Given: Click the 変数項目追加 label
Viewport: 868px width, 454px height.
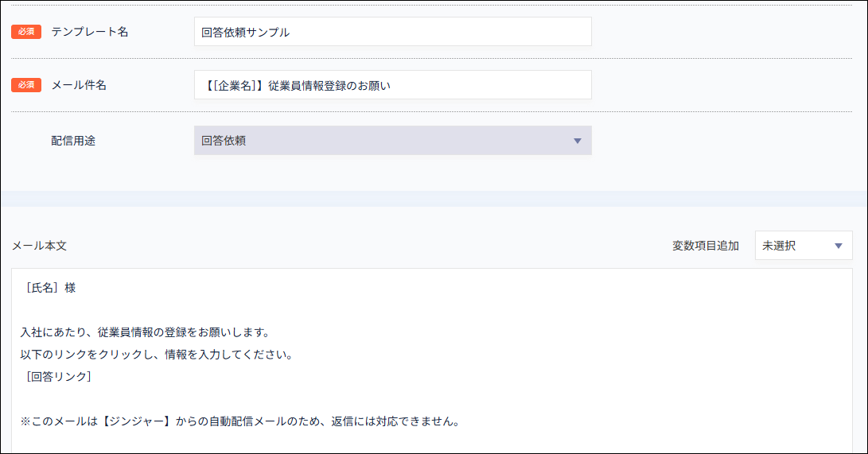Looking at the screenshot, I should (706, 246).
